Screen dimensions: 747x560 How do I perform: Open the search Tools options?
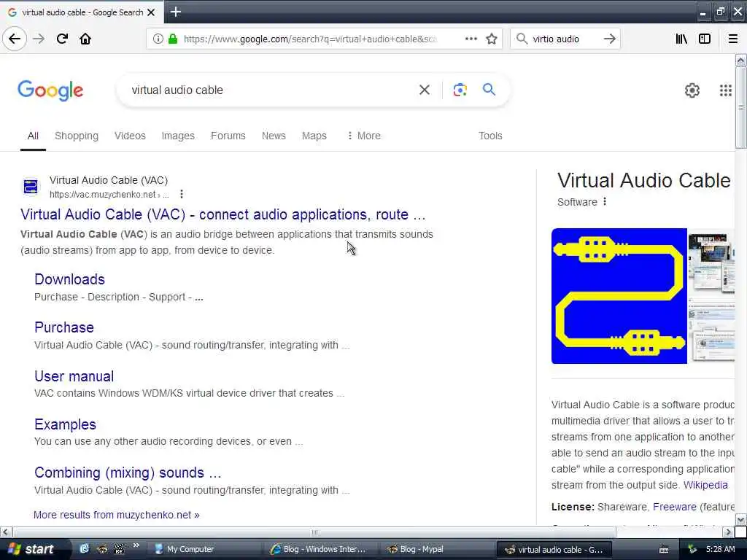pyautogui.click(x=490, y=136)
